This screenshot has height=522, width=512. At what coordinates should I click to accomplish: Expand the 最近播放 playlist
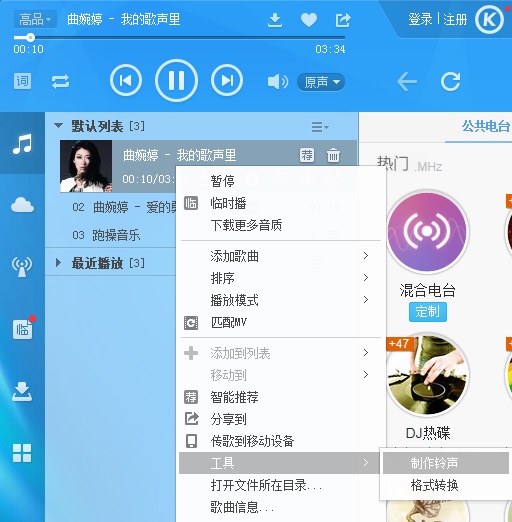point(58,263)
